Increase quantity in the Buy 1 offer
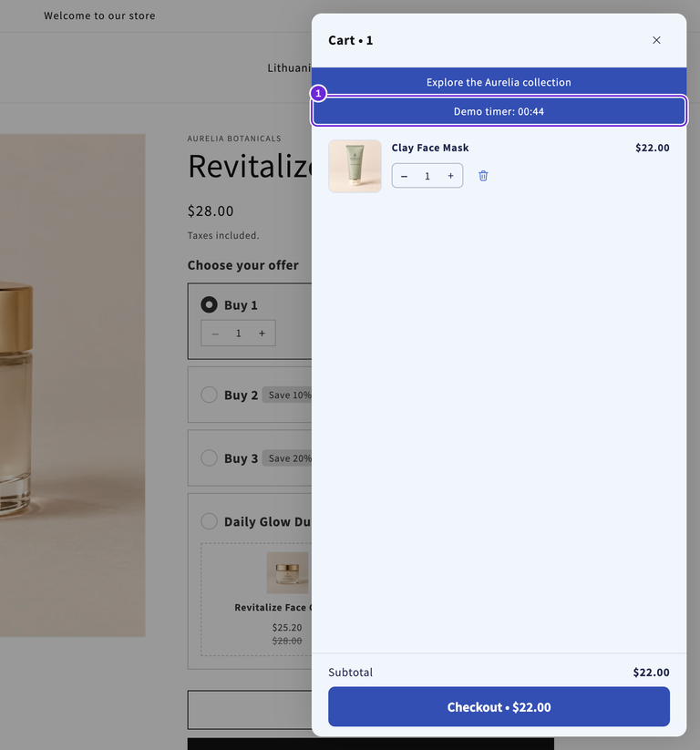The height and width of the screenshot is (750, 700). pos(262,334)
